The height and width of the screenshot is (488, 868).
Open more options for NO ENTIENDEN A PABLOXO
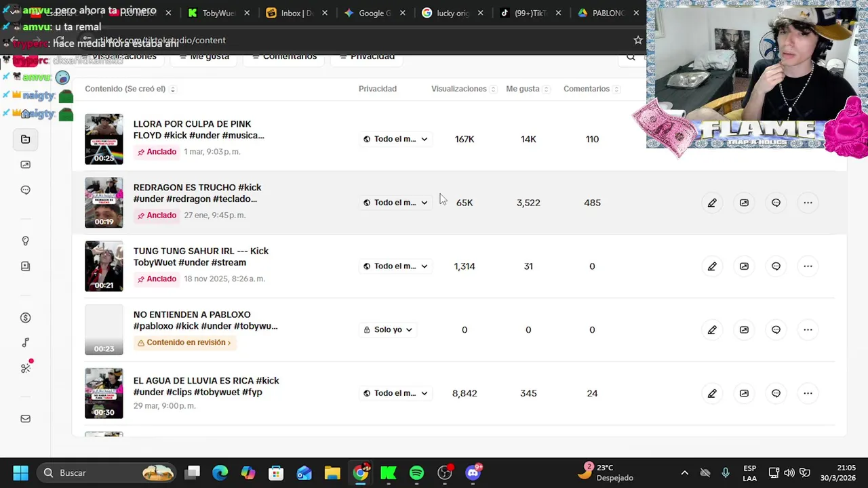point(808,330)
